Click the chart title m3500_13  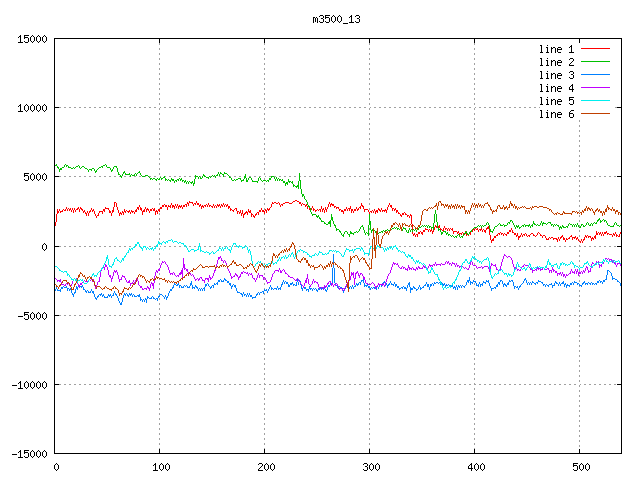(337, 19)
